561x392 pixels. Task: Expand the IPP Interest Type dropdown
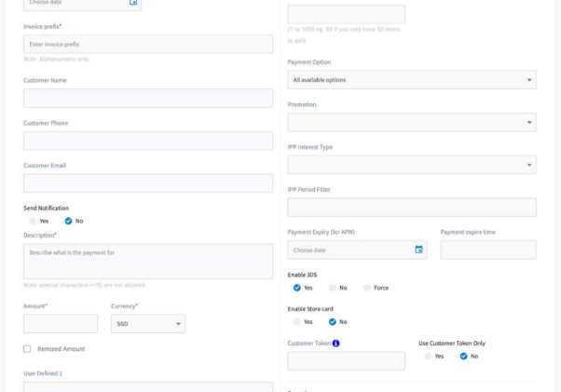411,165
